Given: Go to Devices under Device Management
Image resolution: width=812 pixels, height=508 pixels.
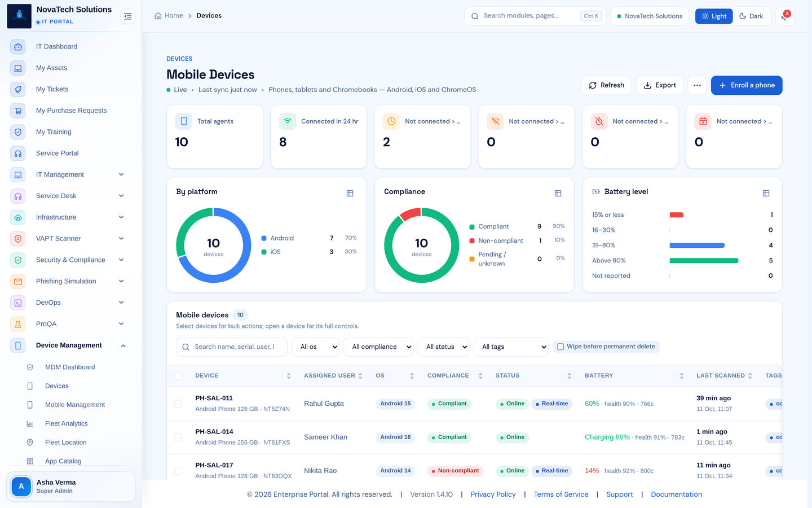Looking at the screenshot, I should click(x=57, y=386).
